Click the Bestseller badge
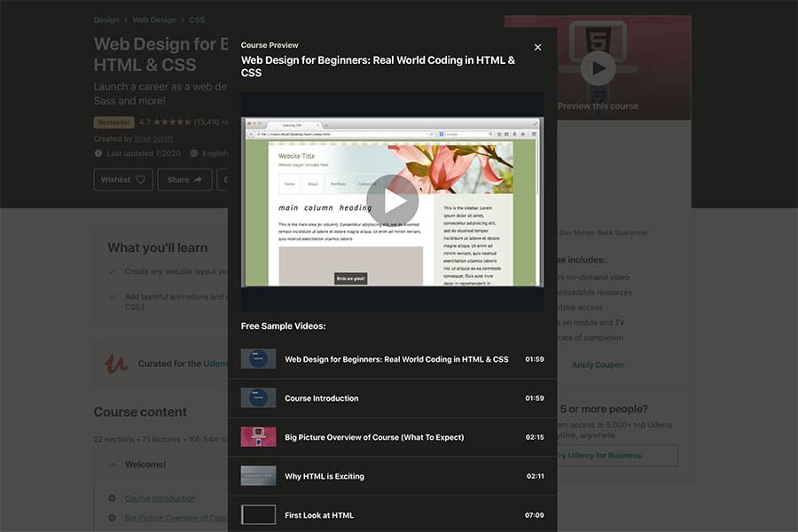 (114, 122)
